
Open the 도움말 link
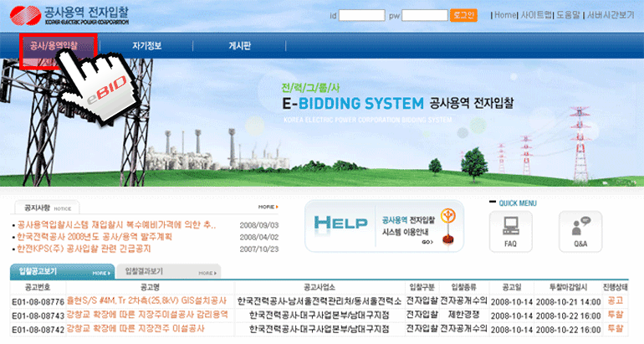pos(568,15)
